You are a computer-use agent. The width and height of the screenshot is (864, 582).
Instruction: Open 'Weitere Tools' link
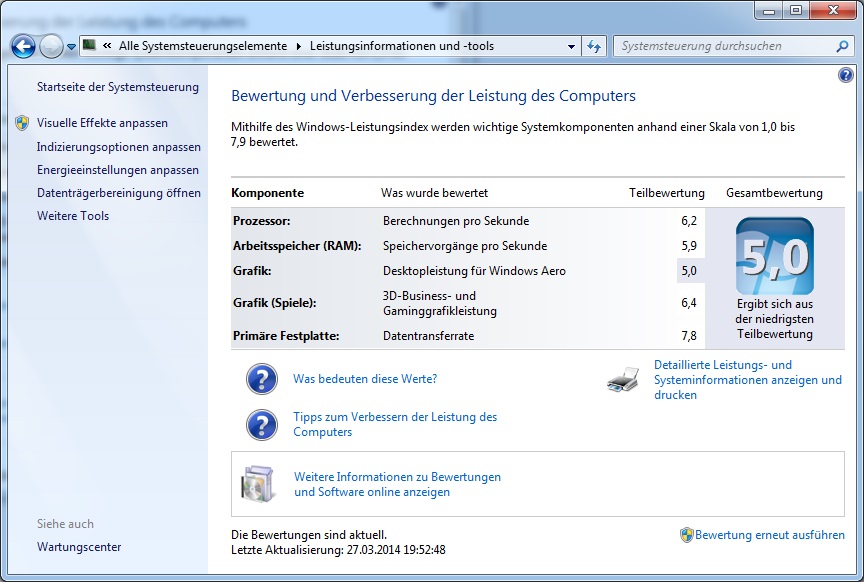tap(73, 216)
